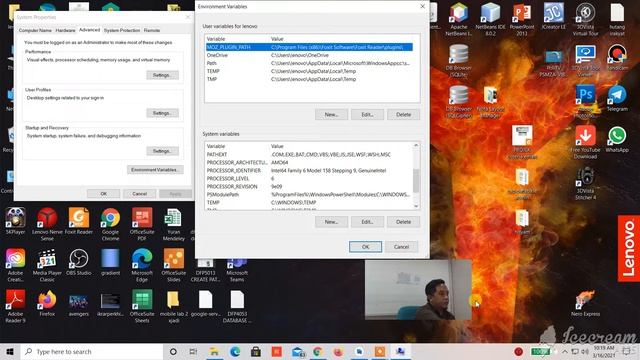Select the TEMP user variable
The image size is (640, 360).
[309, 71]
